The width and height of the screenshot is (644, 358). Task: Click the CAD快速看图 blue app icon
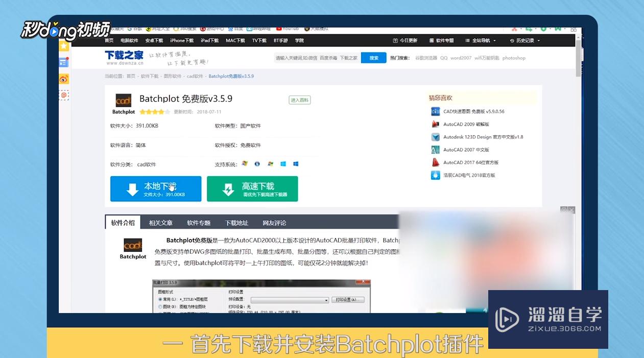(435, 111)
